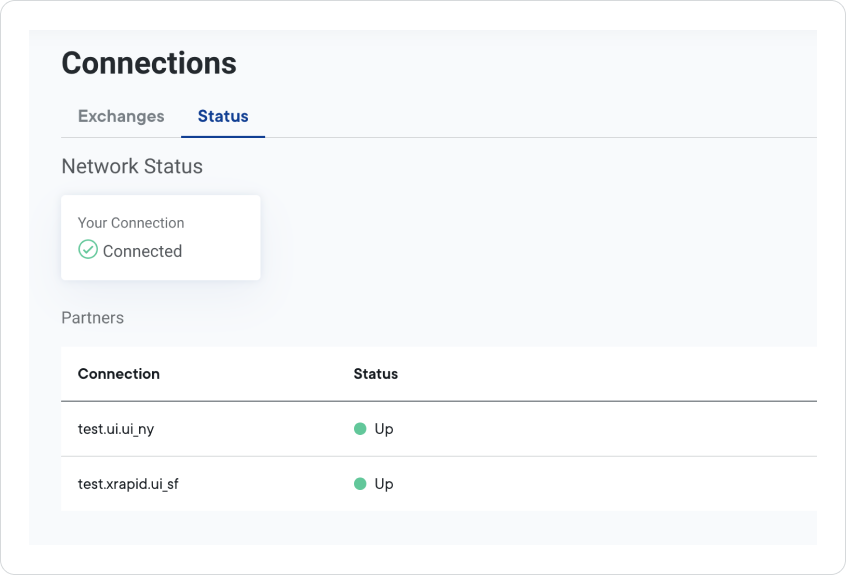Click empty area right of Up in test.xrapid.ui_sf row
The image size is (846, 575).
point(600,484)
